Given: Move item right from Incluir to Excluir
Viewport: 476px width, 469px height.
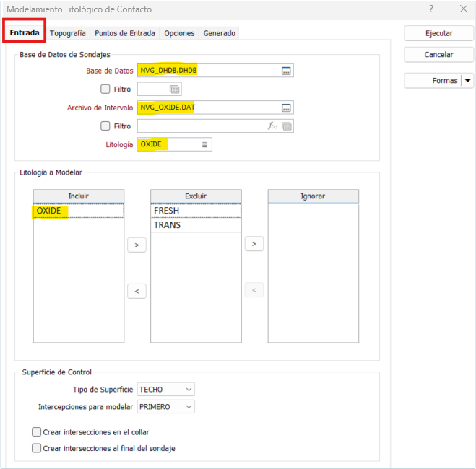Looking at the screenshot, I should [x=137, y=245].
